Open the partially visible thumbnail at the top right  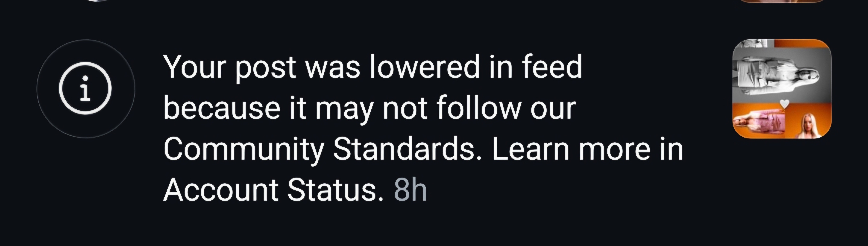click(782, 1)
